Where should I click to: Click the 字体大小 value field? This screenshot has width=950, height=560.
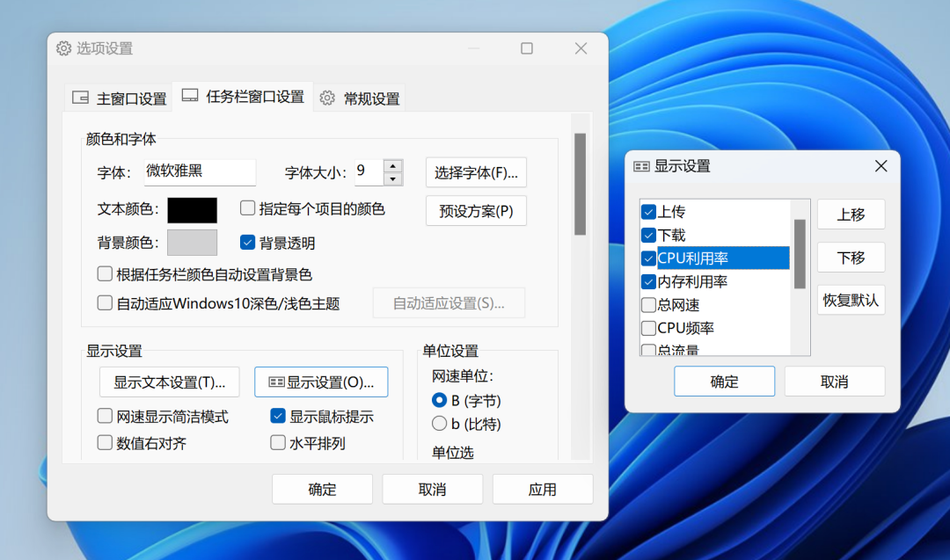(369, 172)
